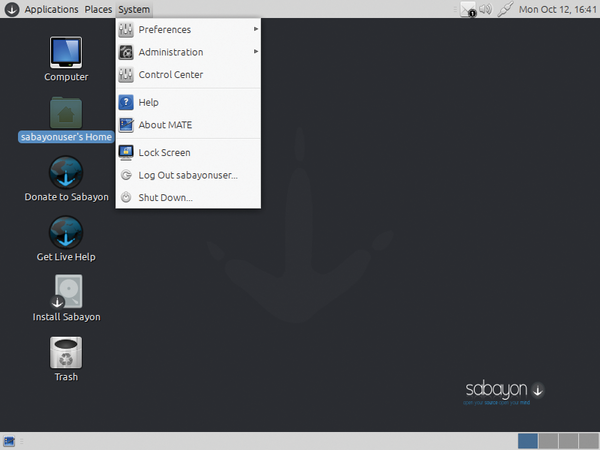This screenshot has height=450, width=600.
Task: Click the Preferences sliders icon
Action: pyautogui.click(x=126, y=29)
